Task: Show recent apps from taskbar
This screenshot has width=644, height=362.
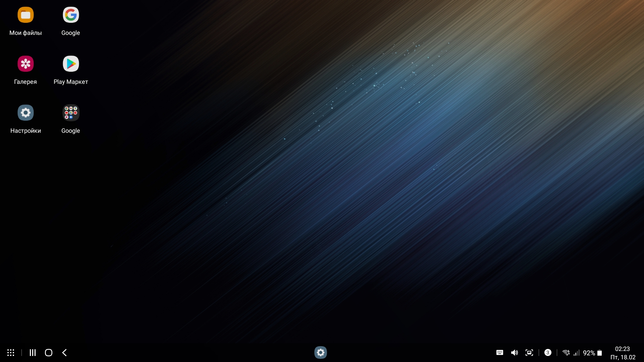Action: [33, 353]
